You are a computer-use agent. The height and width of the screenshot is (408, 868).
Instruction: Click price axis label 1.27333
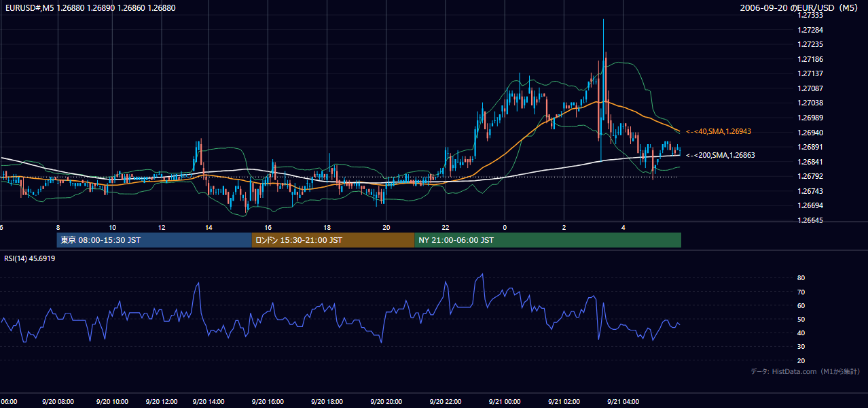(x=810, y=16)
